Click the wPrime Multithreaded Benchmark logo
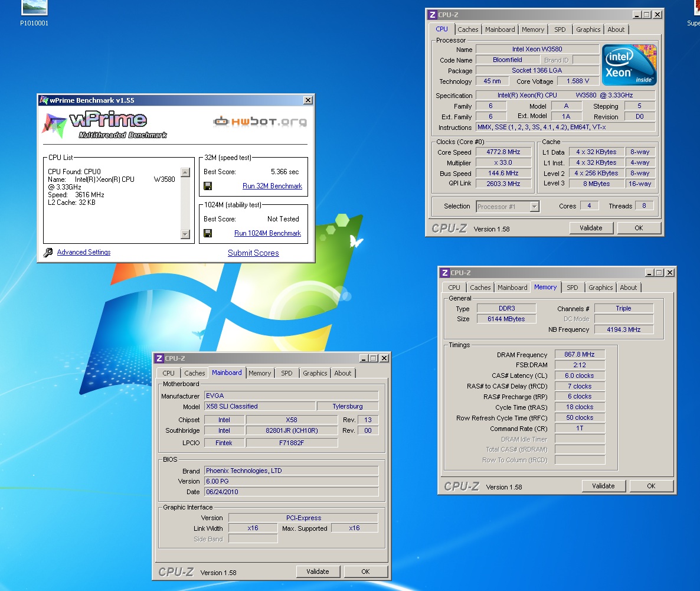The height and width of the screenshot is (591, 700). [x=106, y=125]
